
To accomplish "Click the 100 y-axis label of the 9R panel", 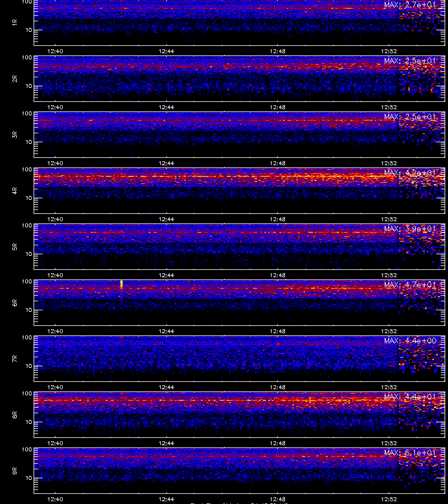I will click(x=27, y=450).
